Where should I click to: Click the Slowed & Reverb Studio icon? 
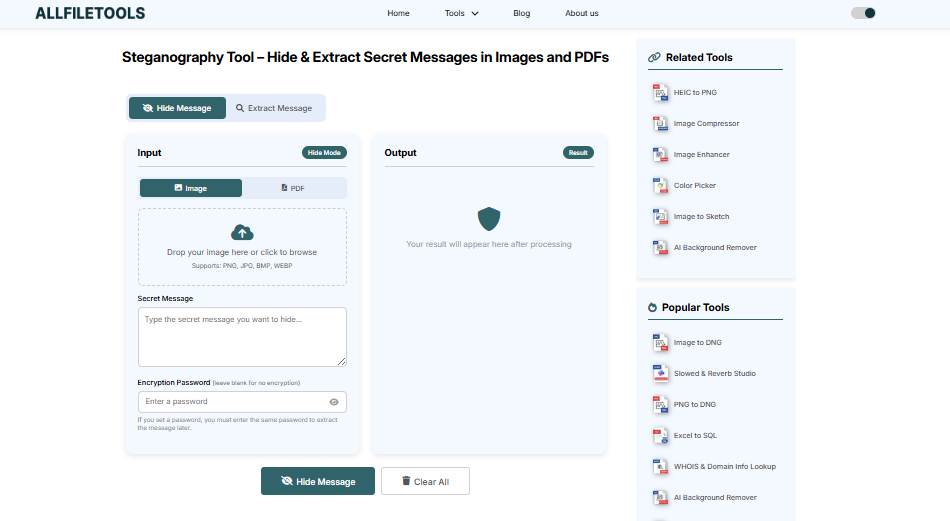tap(660, 374)
